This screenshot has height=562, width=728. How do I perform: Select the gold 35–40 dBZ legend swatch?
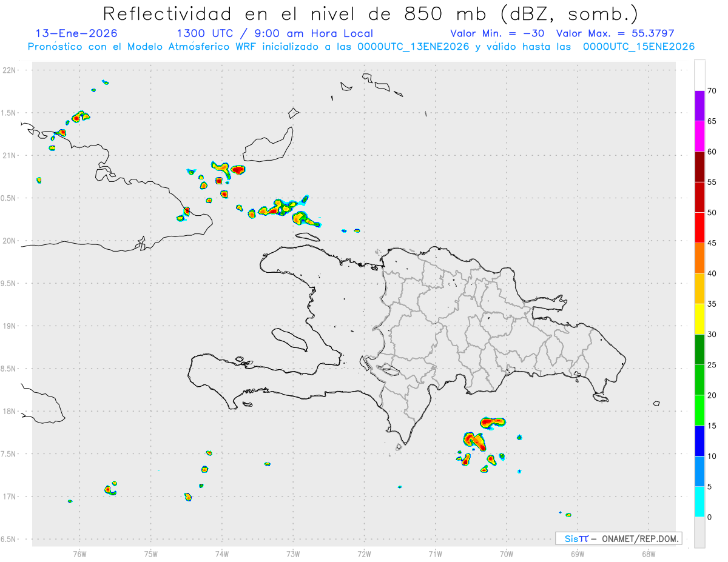coord(699,289)
